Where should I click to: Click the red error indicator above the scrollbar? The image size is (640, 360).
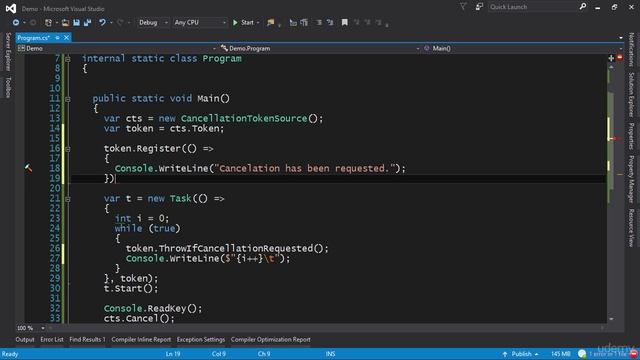[620, 58]
